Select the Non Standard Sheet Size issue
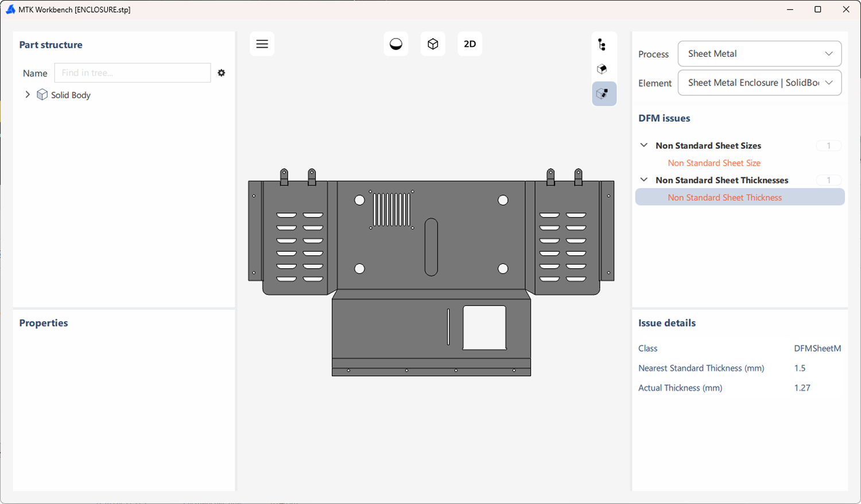This screenshot has height=504, width=861. click(x=714, y=163)
